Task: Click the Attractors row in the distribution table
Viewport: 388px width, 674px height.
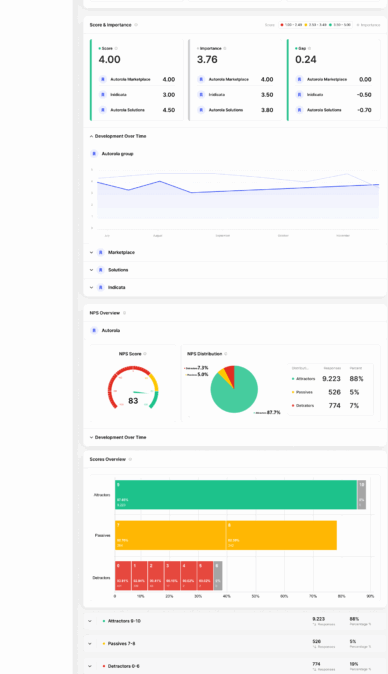Action: [330, 379]
